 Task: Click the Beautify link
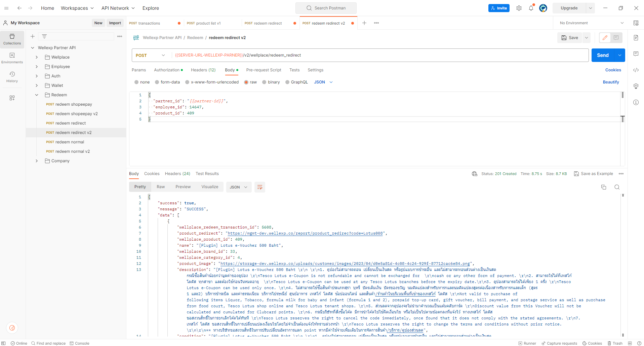[611, 82]
